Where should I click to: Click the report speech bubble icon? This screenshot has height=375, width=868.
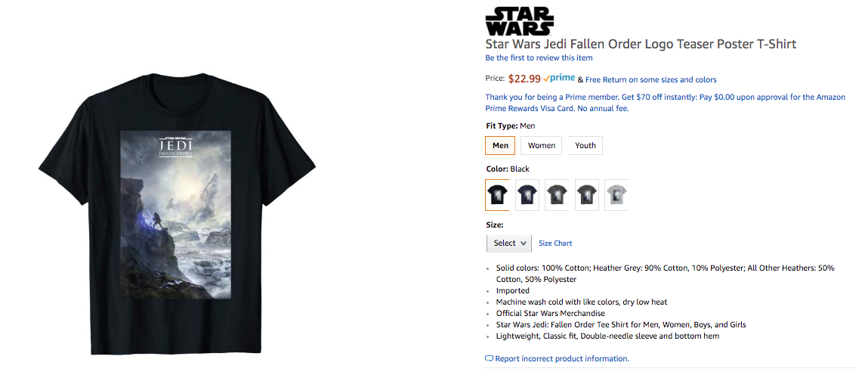pos(489,358)
